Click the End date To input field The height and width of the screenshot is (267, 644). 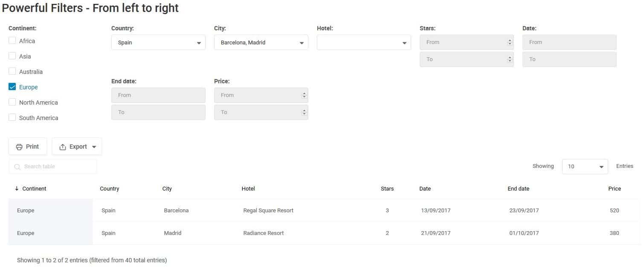158,112
